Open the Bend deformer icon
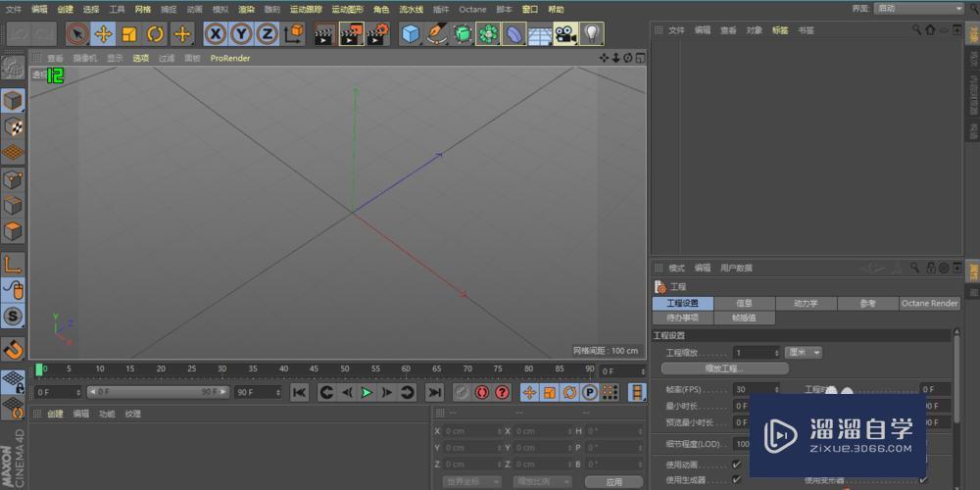Screen dimensions: 980x490 tap(514, 33)
